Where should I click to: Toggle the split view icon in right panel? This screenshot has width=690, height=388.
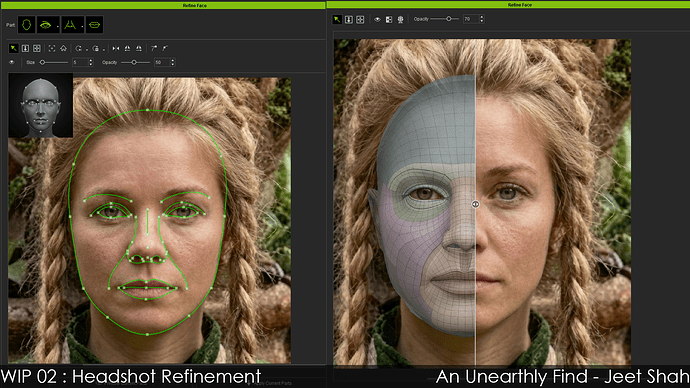click(x=389, y=19)
